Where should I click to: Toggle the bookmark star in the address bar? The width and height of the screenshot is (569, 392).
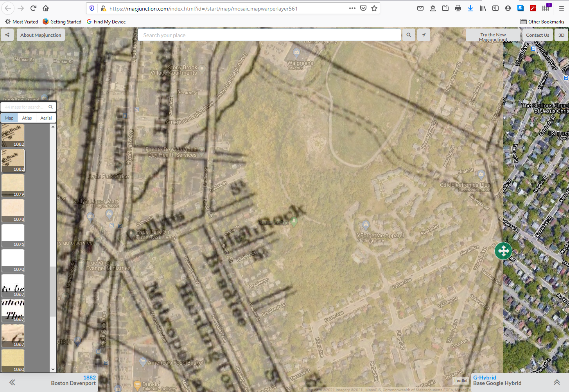coord(374,8)
